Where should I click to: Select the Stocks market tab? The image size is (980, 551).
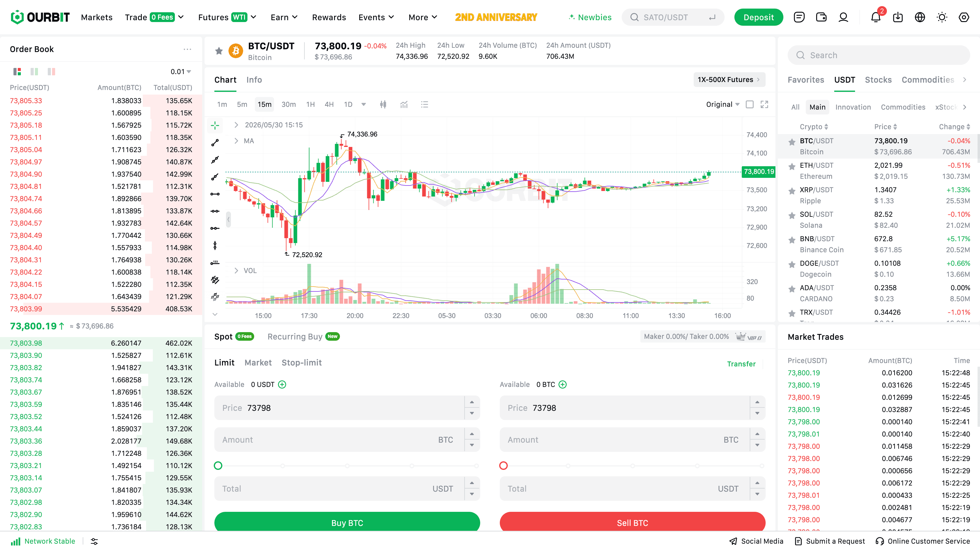point(878,80)
